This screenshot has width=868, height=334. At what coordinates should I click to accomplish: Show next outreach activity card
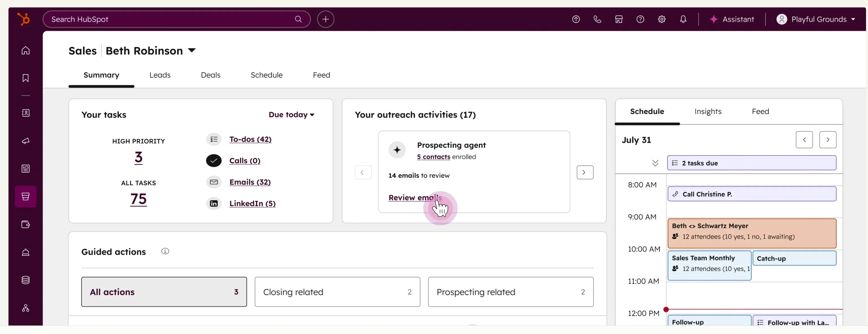point(585,172)
